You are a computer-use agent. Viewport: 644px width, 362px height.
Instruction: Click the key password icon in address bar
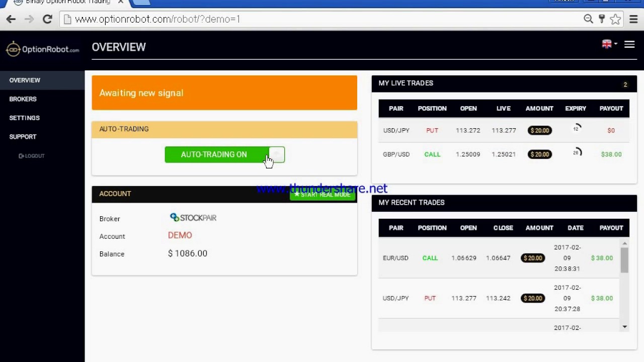(601, 19)
